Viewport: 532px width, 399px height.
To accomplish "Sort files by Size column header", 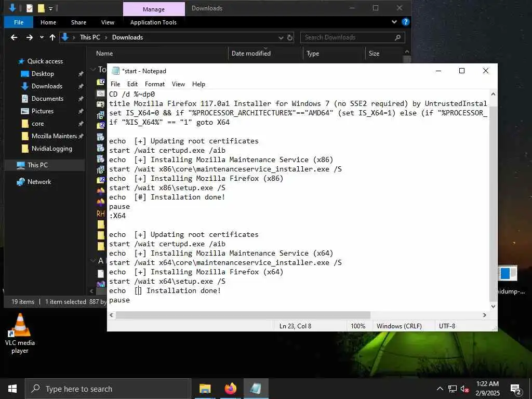I will click(374, 54).
